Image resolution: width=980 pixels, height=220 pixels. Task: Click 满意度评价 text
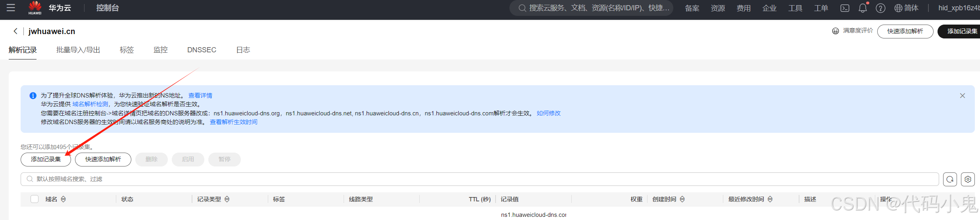coord(858,31)
